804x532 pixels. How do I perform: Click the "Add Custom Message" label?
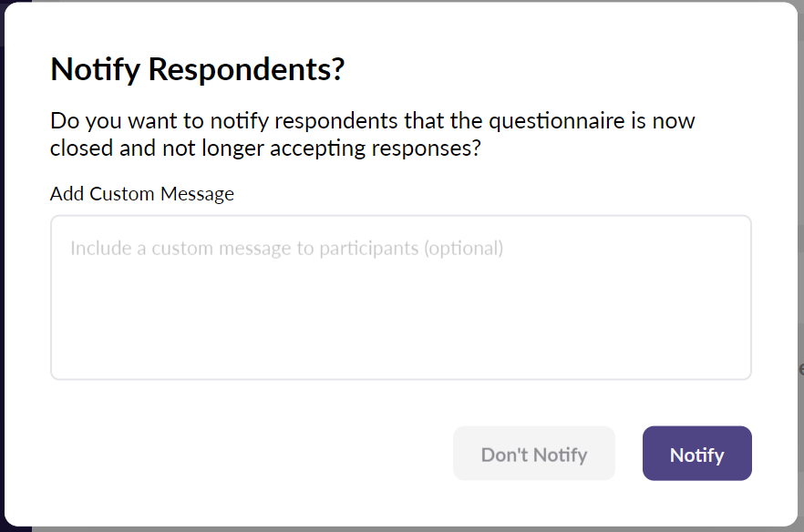point(142,194)
